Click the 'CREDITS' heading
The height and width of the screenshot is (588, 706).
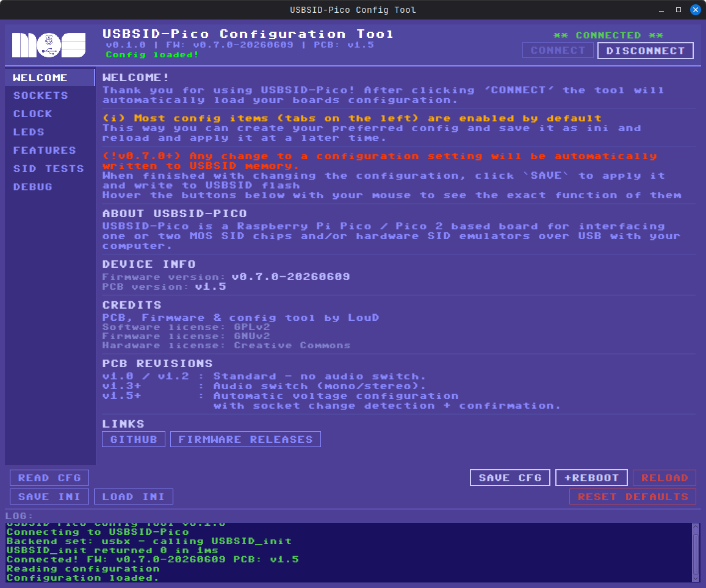click(x=131, y=305)
